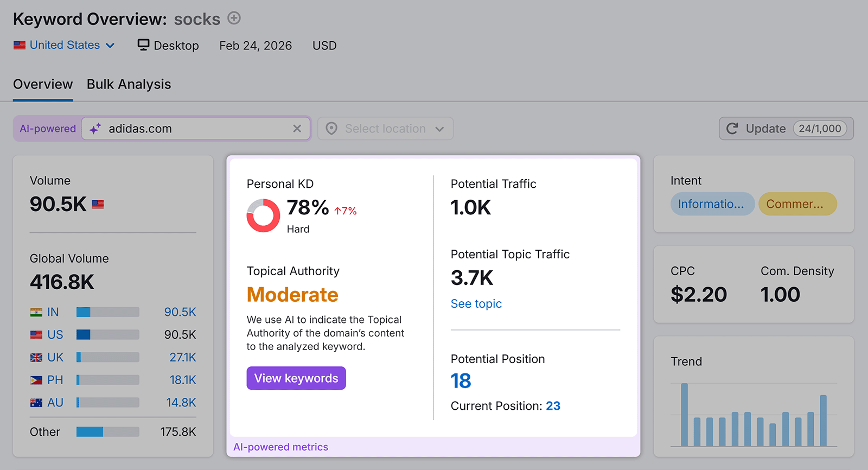Toggle the AI-powered badge

(x=47, y=129)
